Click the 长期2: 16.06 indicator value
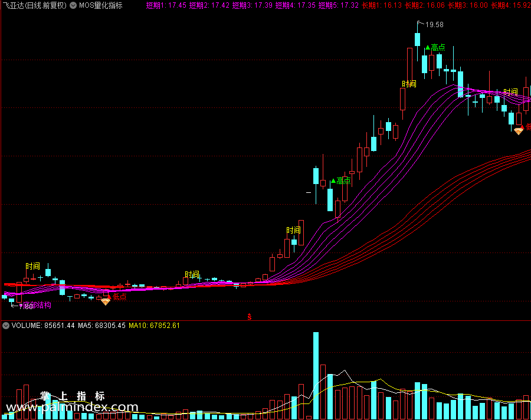The image size is (531, 420). 425,5
